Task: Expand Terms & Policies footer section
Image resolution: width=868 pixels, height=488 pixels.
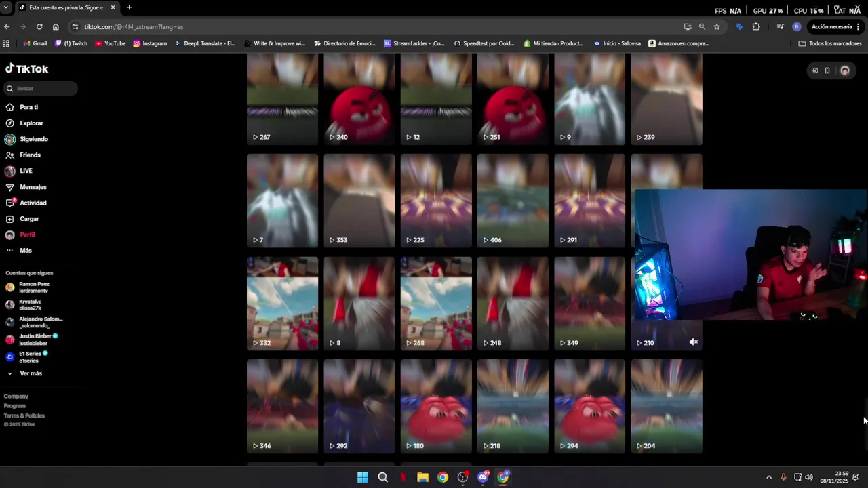Action: tap(24, 415)
